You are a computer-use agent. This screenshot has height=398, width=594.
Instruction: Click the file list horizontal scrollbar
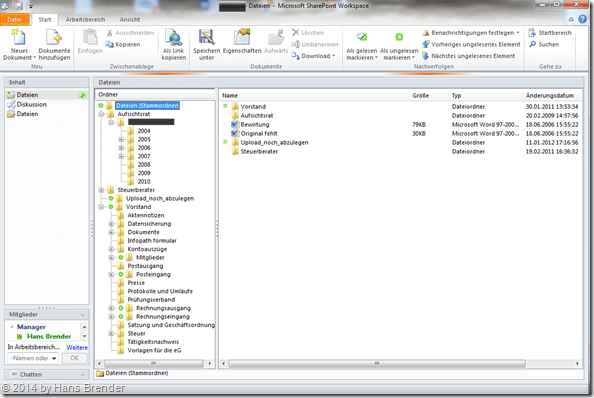pos(377,363)
